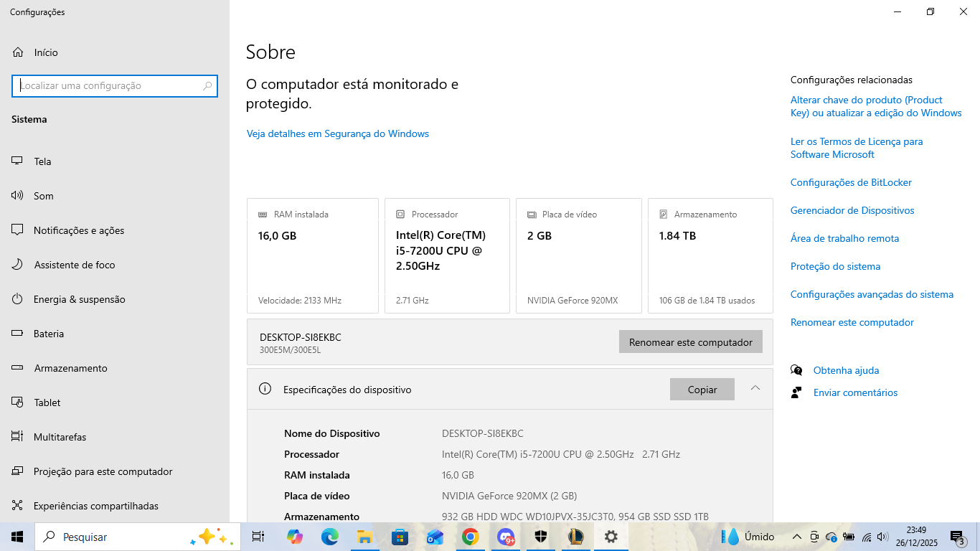The width and height of the screenshot is (980, 551).
Task: Open the OneDrive cloud tray icon
Action: coord(831,537)
